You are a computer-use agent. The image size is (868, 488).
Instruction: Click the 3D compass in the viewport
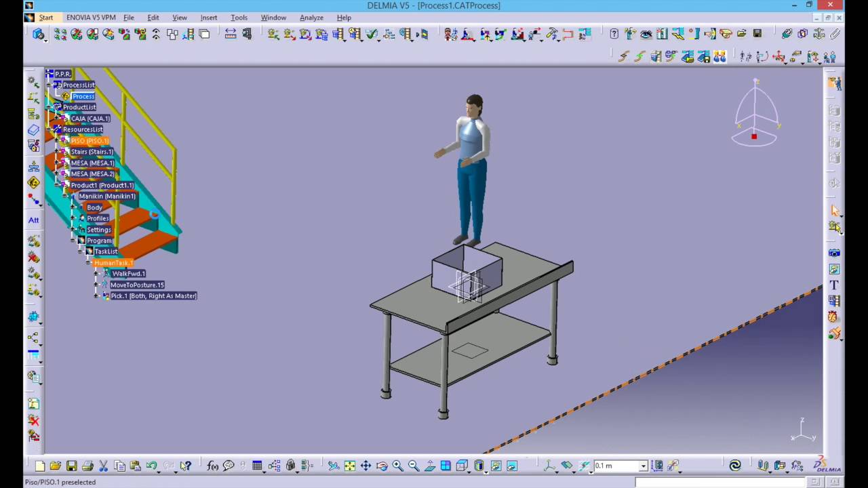pyautogui.click(x=756, y=113)
